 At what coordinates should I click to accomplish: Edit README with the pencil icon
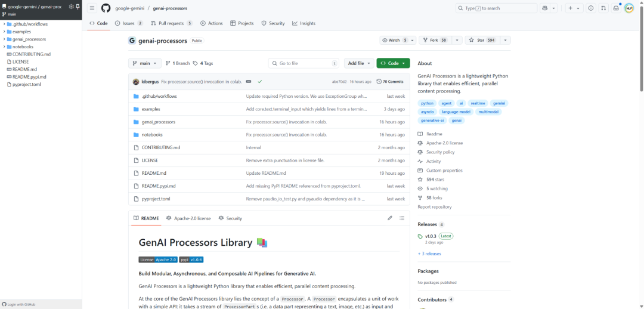coord(390,218)
